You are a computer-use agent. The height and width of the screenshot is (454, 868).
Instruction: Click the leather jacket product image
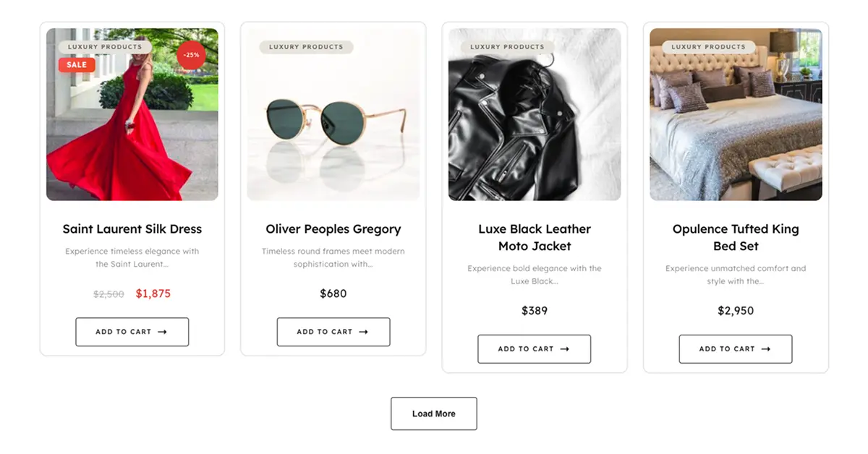[x=535, y=113]
